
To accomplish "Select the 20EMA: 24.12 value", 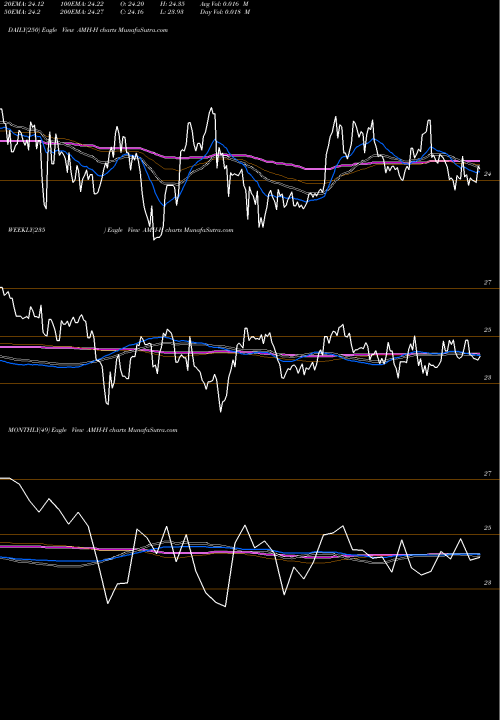I will pyautogui.click(x=24, y=3).
